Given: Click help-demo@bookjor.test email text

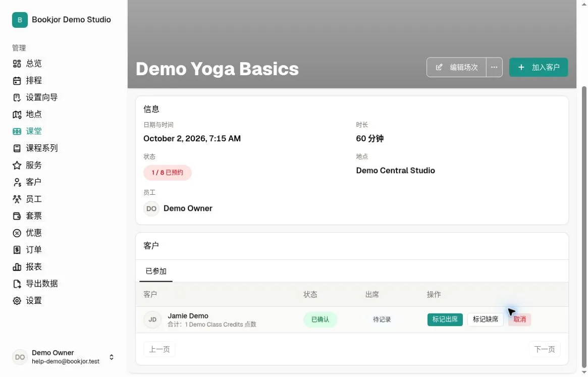Looking at the screenshot, I should click(x=66, y=362).
